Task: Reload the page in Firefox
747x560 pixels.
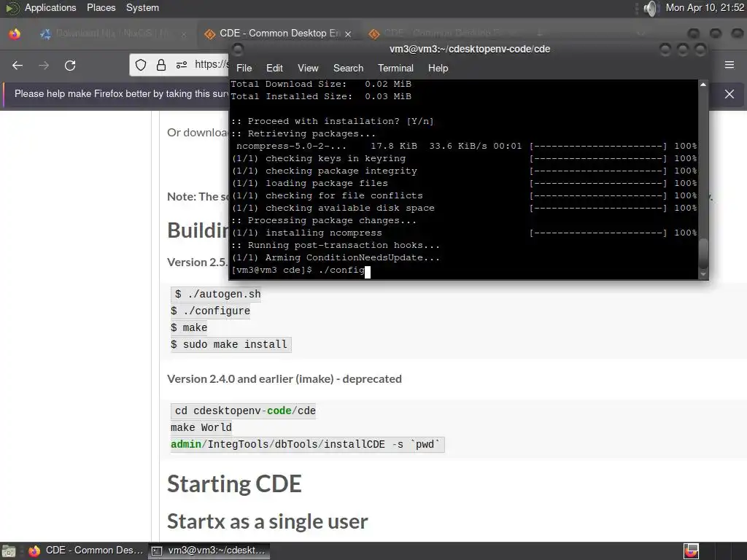Action: (70, 65)
